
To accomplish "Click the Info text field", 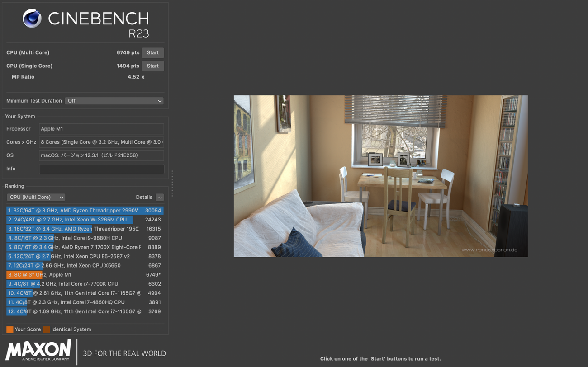I will (x=101, y=169).
